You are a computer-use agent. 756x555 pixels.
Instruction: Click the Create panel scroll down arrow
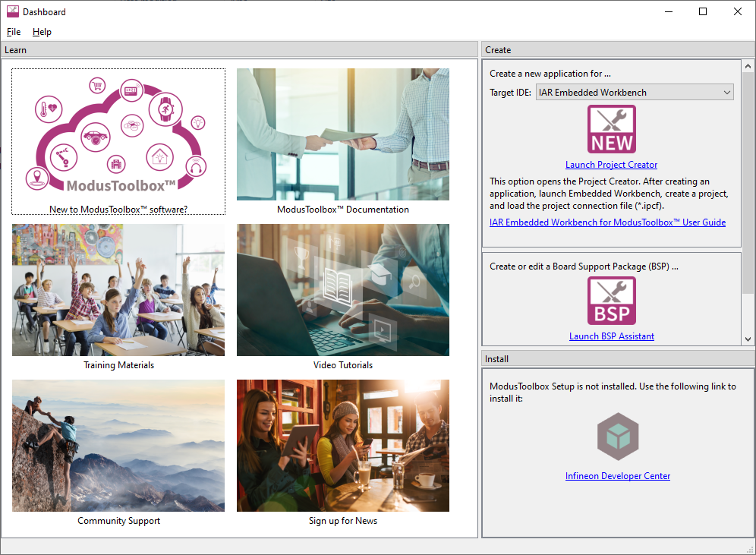(748, 339)
